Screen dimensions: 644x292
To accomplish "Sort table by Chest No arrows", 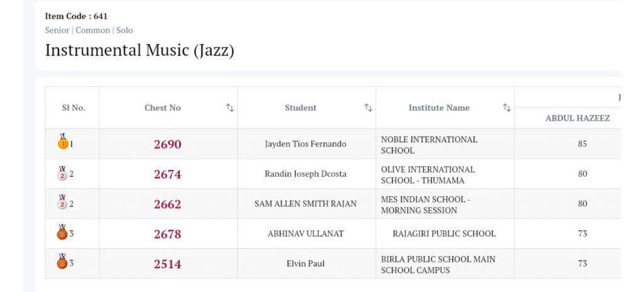I will tap(230, 108).
